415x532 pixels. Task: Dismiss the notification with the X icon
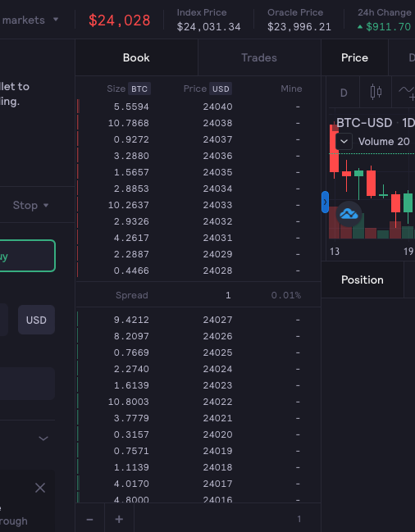(x=40, y=488)
